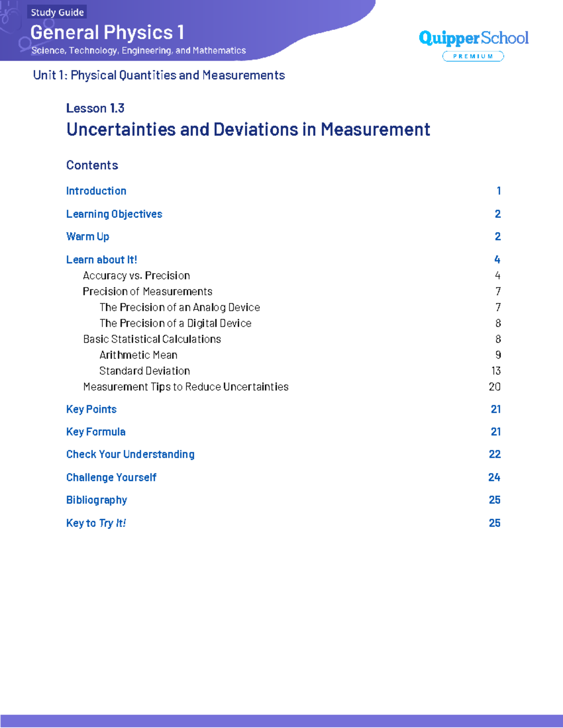Screen dimensions: 563x728
Task: Open the Challenge Yourself section
Action: pos(111,478)
